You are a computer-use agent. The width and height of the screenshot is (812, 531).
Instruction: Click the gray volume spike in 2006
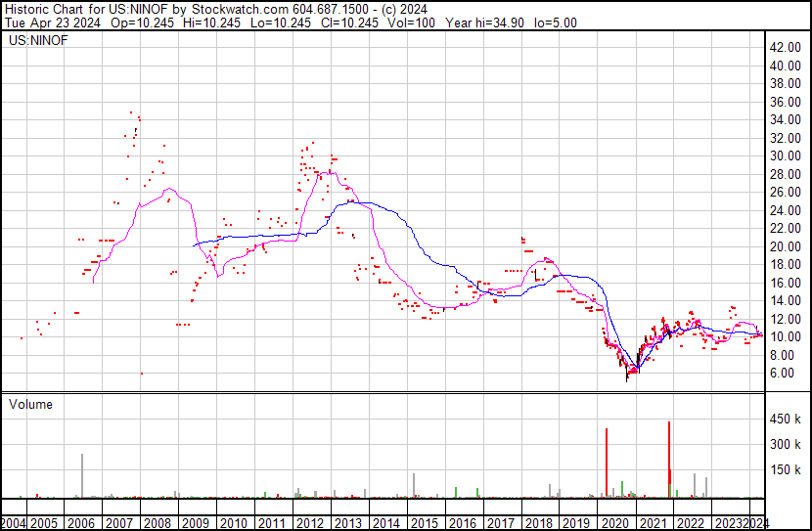pos(82,476)
